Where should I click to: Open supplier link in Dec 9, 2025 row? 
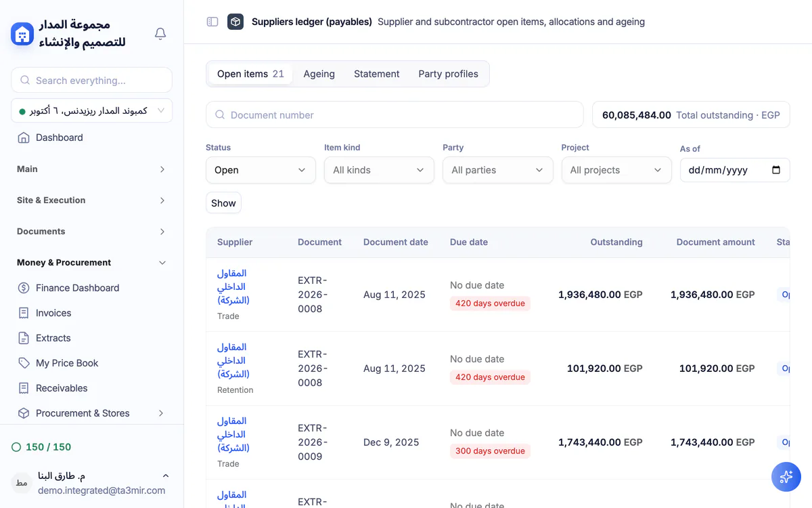point(233,434)
